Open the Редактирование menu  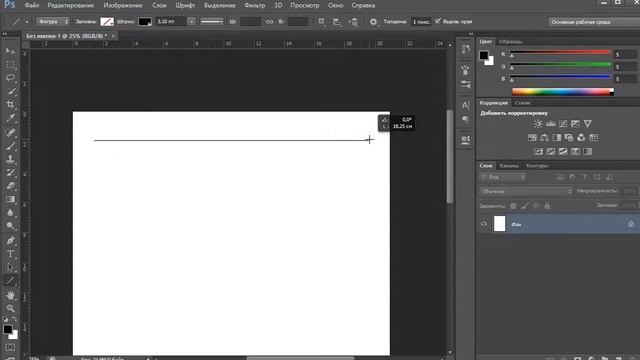pyautogui.click(x=71, y=6)
